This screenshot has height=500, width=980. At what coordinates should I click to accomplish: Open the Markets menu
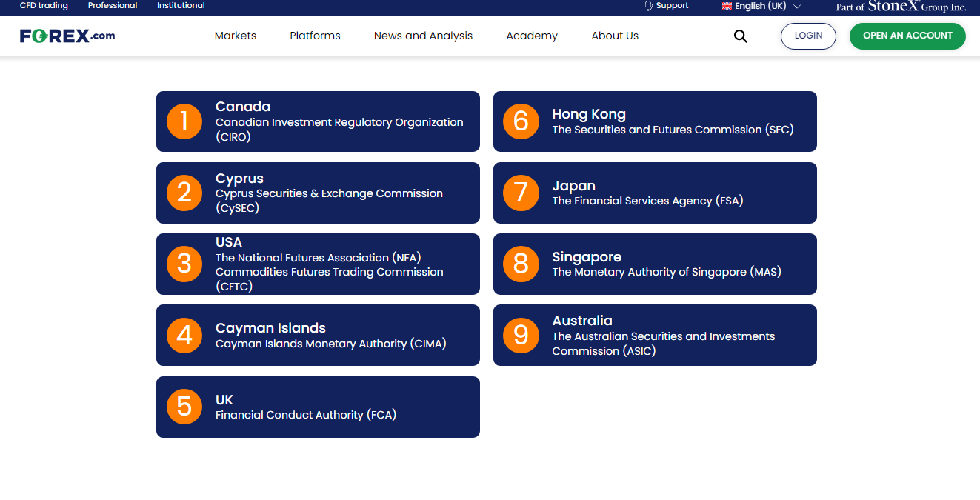pyautogui.click(x=236, y=36)
